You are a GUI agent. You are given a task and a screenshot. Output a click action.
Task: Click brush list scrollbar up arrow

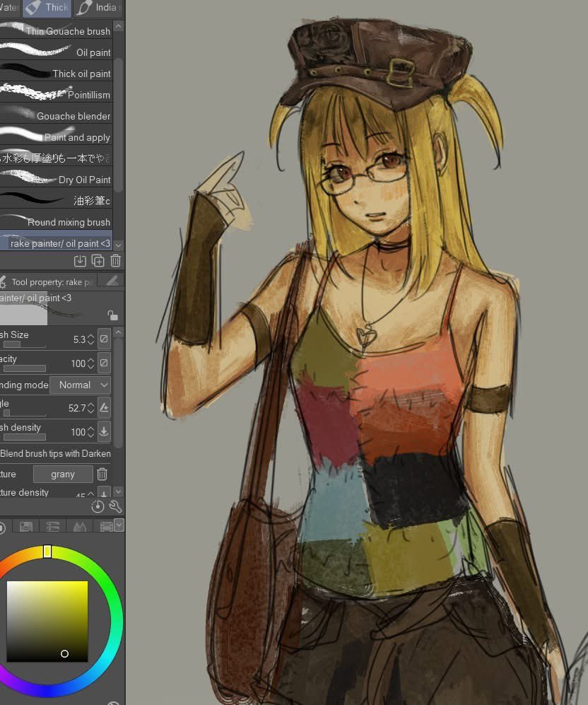(x=118, y=26)
